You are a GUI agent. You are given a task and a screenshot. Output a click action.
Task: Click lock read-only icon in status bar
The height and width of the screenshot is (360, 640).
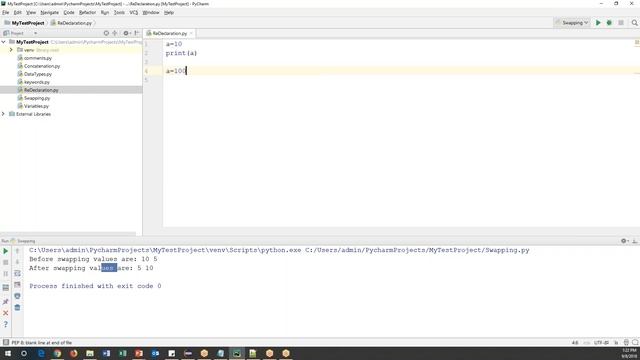[616, 342]
